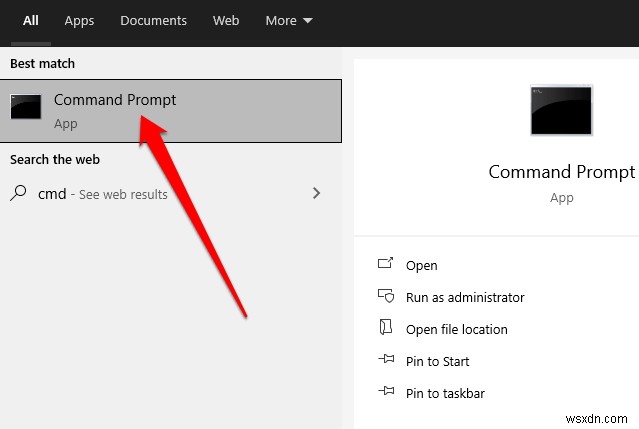Choose Pin to taskbar option
This screenshot has height=429, width=639.
coord(446,393)
